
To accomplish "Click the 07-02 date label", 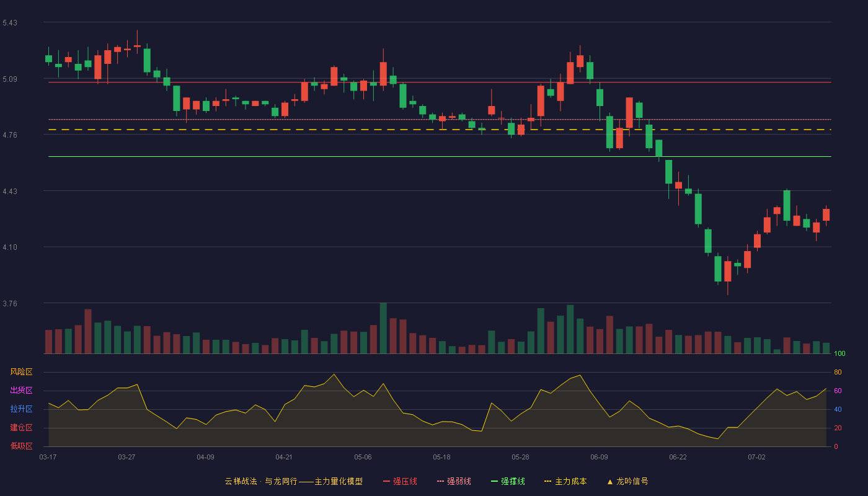I will click(x=756, y=457).
